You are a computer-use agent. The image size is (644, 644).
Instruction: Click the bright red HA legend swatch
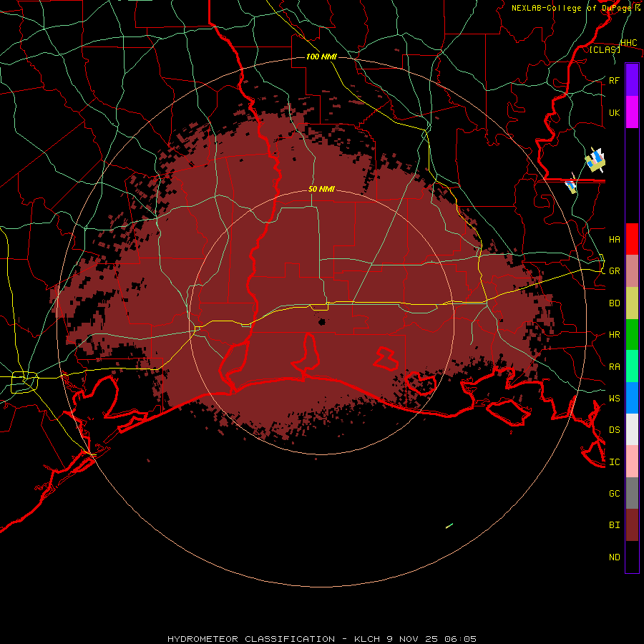pyautogui.click(x=632, y=239)
